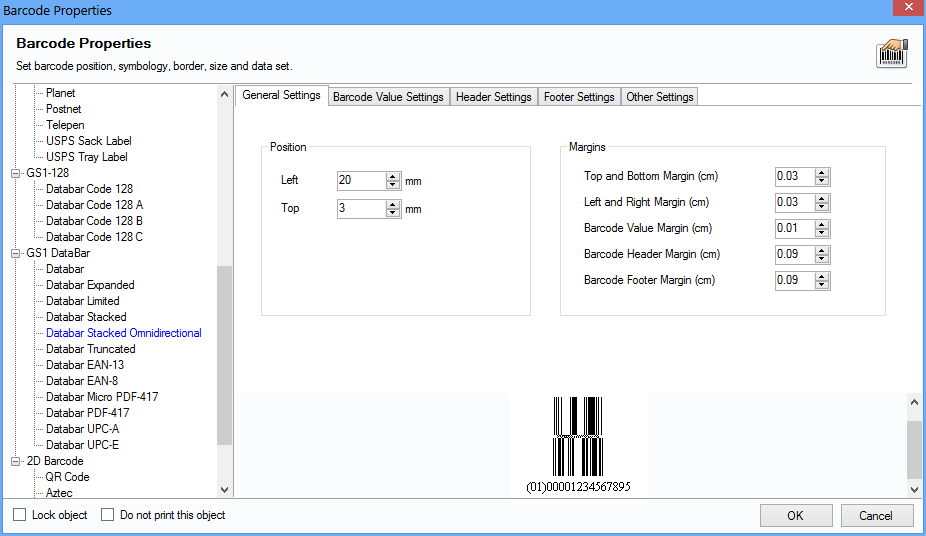This screenshot has height=536, width=926.
Task: Decrease the Left position value
Action: (393, 185)
